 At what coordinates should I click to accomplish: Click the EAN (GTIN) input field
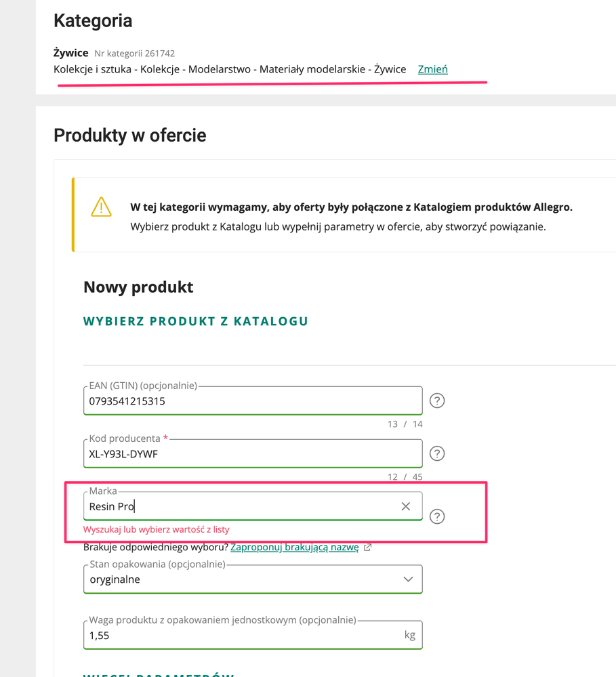252,401
